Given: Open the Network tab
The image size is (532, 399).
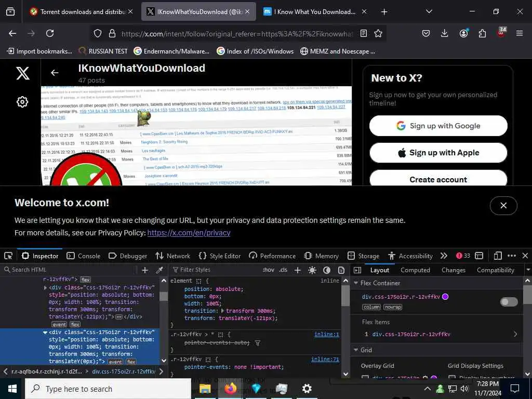Looking at the screenshot, I should [x=172, y=256].
